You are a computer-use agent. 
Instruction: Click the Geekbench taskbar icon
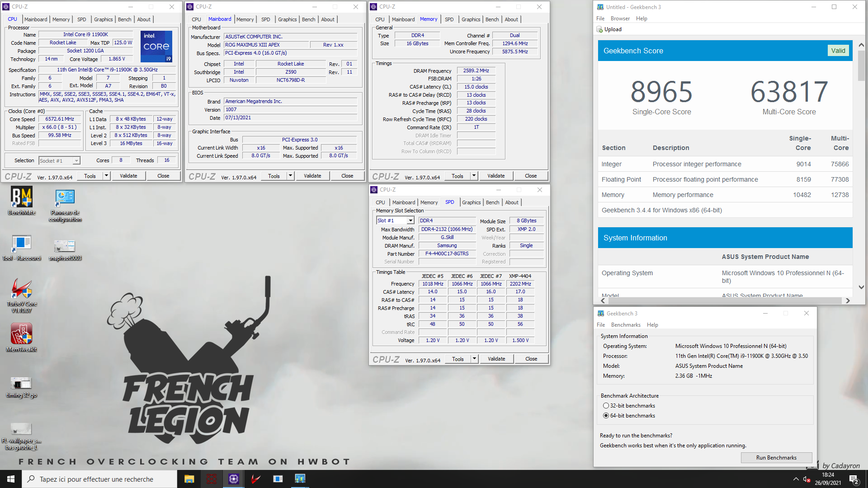pyautogui.click(x=300, y=479)
